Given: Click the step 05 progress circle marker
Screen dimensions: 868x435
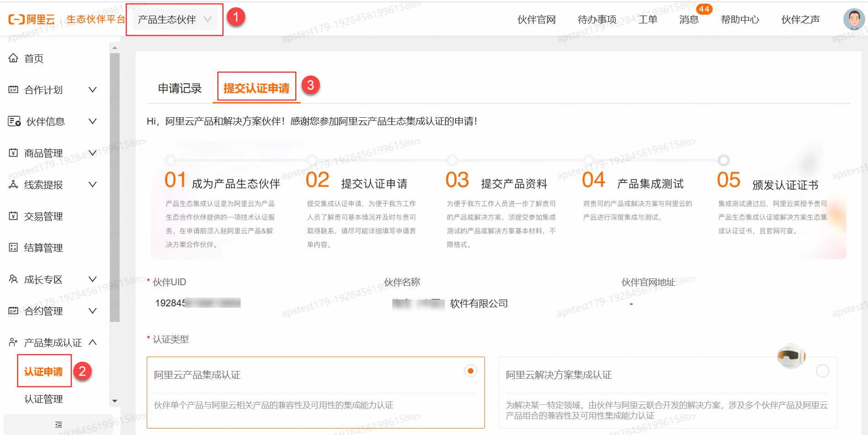Looking at the screenshot, I should click(x=724, y=160).
